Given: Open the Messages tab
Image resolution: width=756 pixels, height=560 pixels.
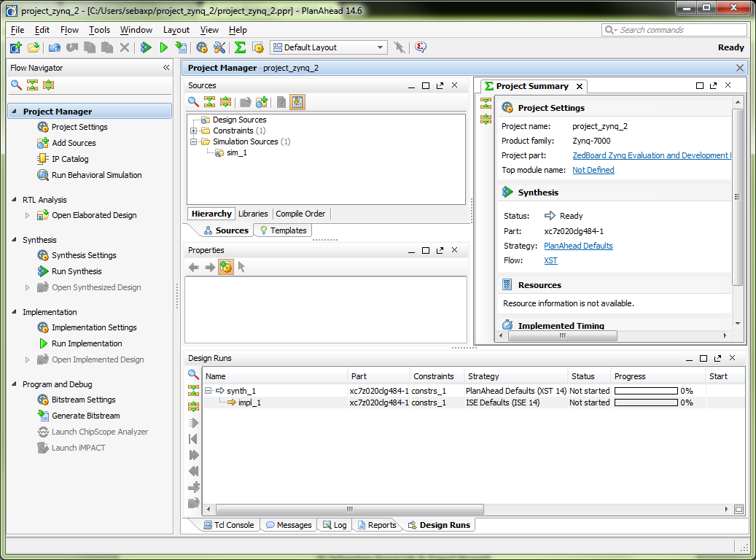Looking at the screenshot, I should tap(289, 525).
